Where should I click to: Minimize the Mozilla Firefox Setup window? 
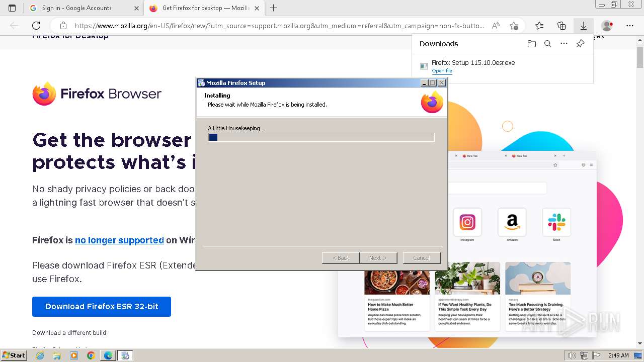coord(424,83)
